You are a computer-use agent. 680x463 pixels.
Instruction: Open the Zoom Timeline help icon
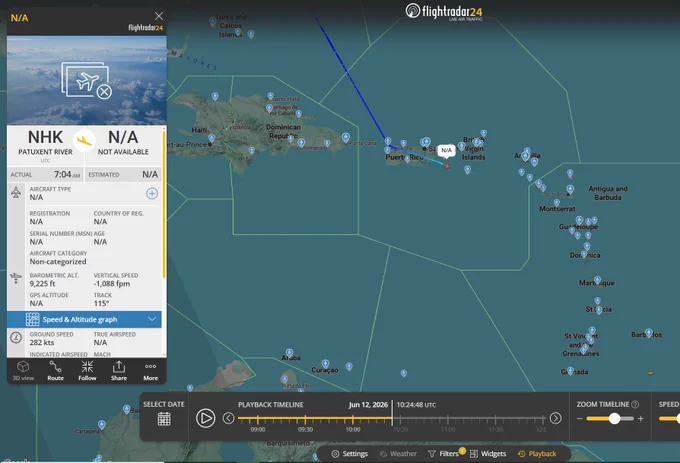[635, 404]
